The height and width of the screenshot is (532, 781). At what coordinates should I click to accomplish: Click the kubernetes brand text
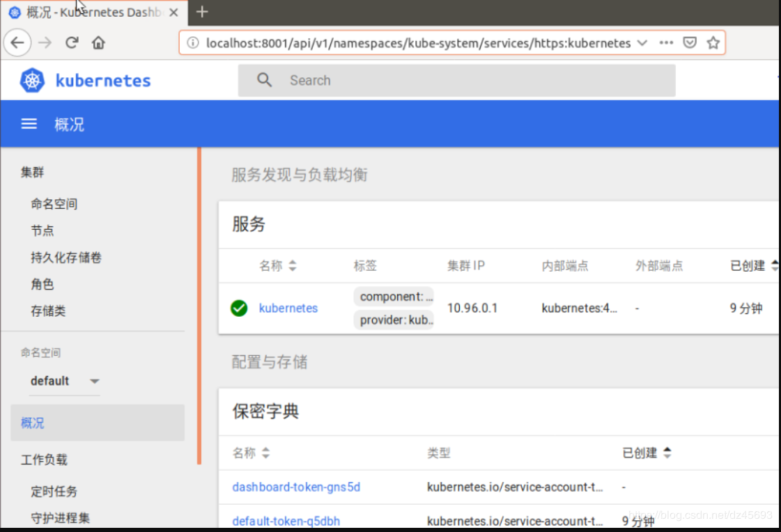[x=103, y=81]
